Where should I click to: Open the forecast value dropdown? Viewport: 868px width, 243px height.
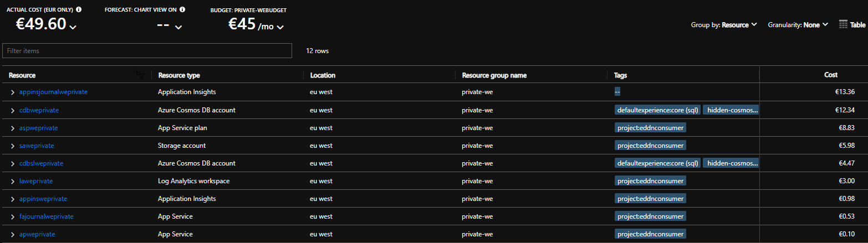point(178,27)
